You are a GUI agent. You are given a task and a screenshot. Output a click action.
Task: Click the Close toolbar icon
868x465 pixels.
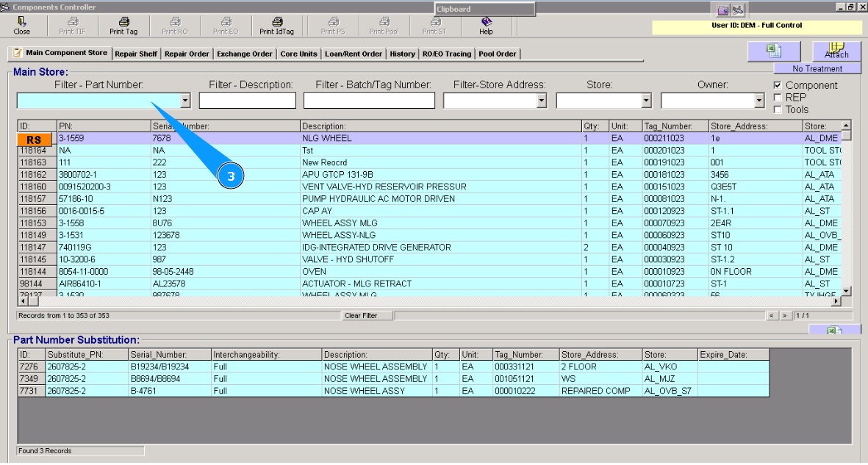pyautogui.click(x=21, y=22)
